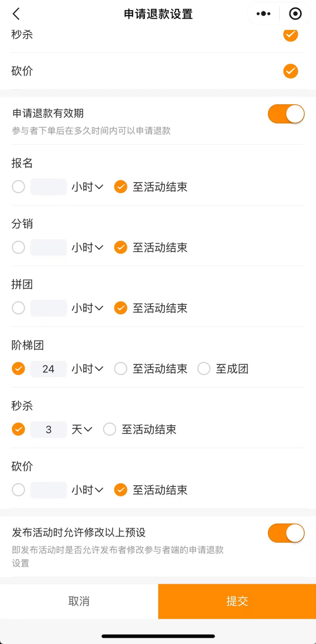Click the empty hours field under 砍价

coord(48,490)
